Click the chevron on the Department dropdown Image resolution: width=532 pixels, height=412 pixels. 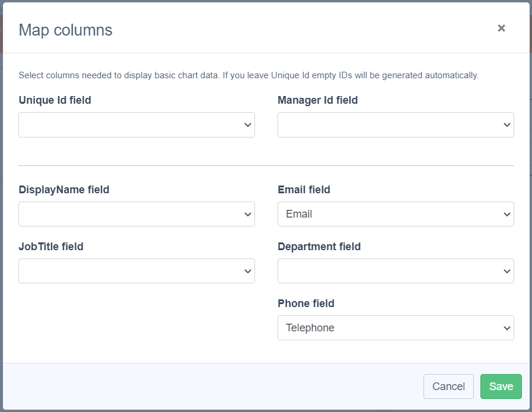[506, 271]
